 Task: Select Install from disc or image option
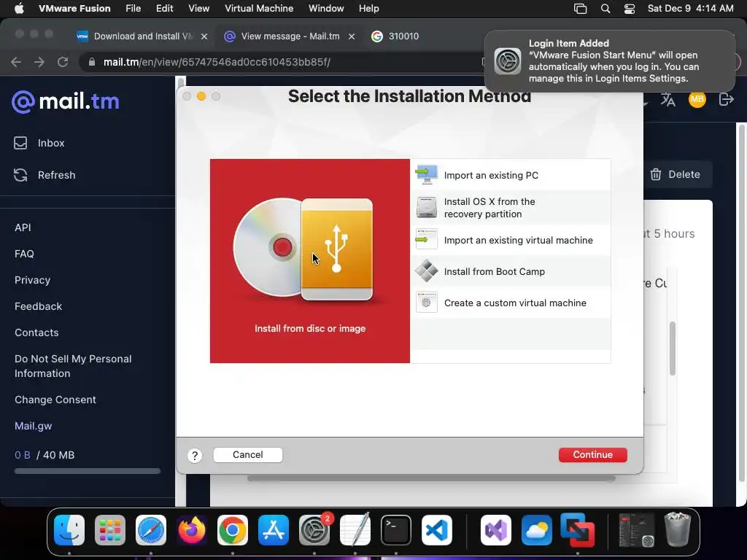coord(309,261)
